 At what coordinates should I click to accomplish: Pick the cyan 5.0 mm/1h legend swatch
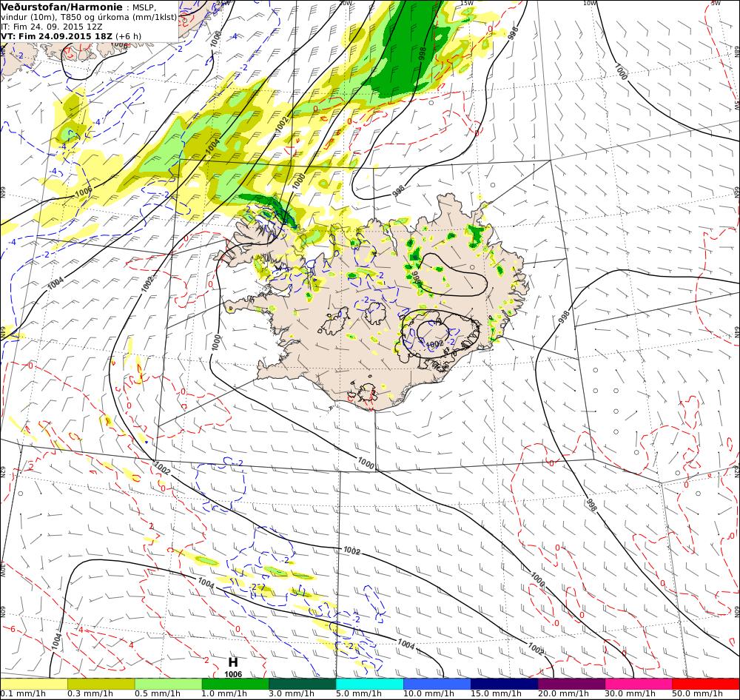tap(369, 684)
